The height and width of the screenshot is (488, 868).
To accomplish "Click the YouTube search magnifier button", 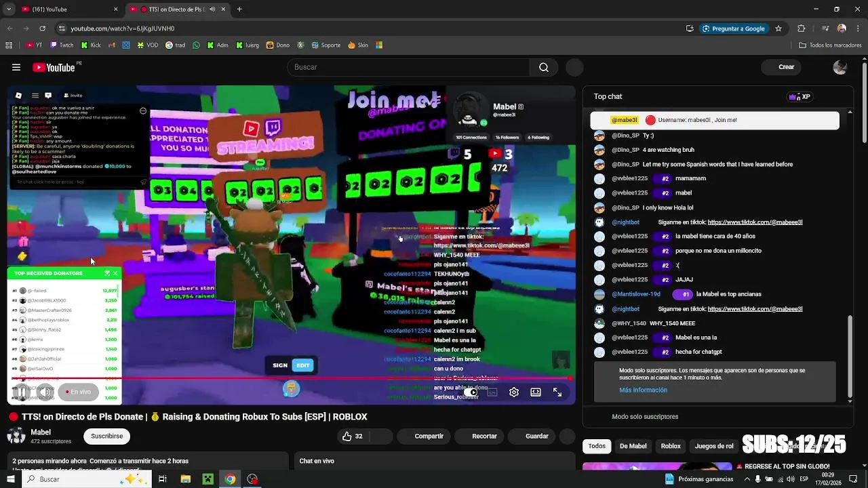I will (x=544, y=67).
